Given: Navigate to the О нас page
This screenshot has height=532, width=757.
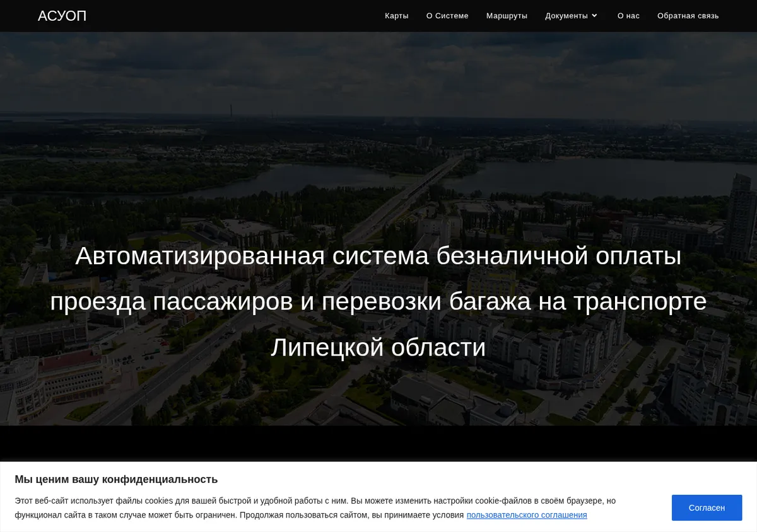Looking at the screenshot, I should tap(628, 16).
